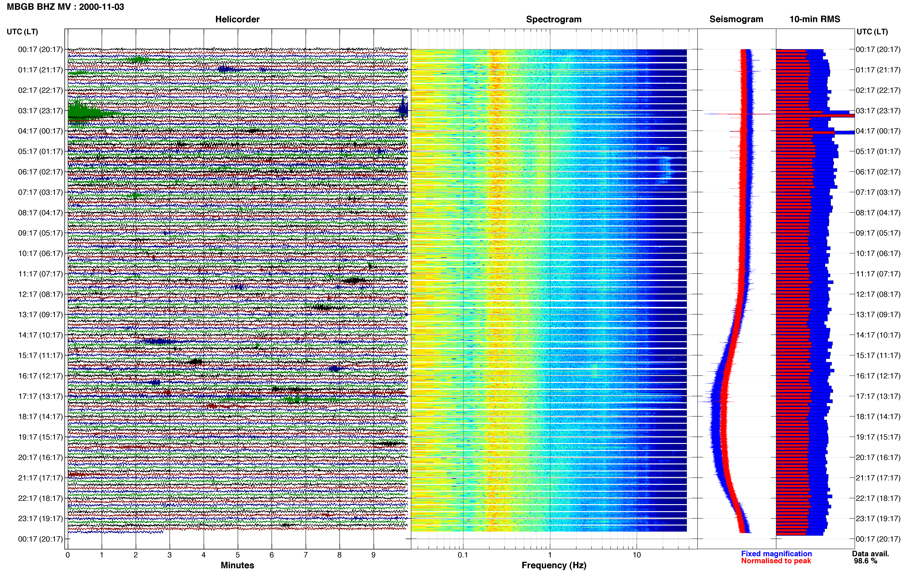Select left time label '00:17 (20:17)' at top

[41, 49]
